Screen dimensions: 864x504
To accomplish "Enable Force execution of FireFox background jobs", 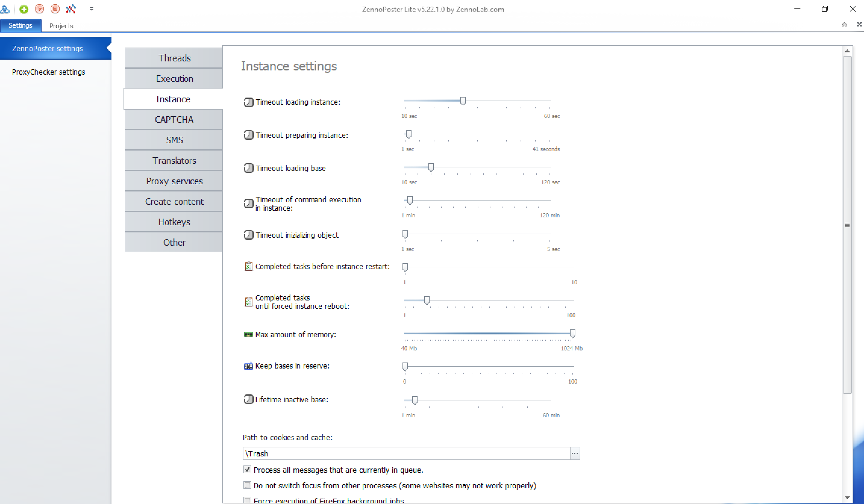I will point(247,500).
